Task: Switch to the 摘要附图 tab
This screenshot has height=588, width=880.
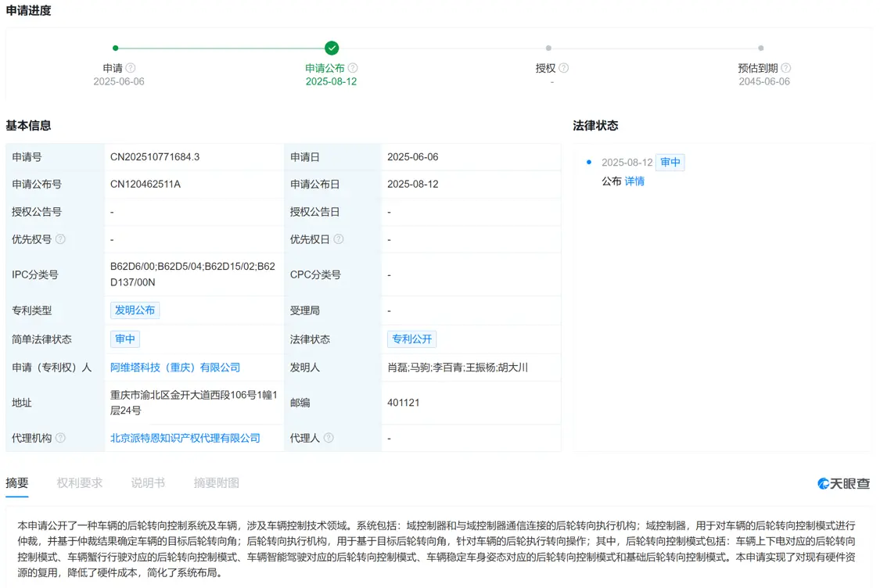Action: coord(215,482)
